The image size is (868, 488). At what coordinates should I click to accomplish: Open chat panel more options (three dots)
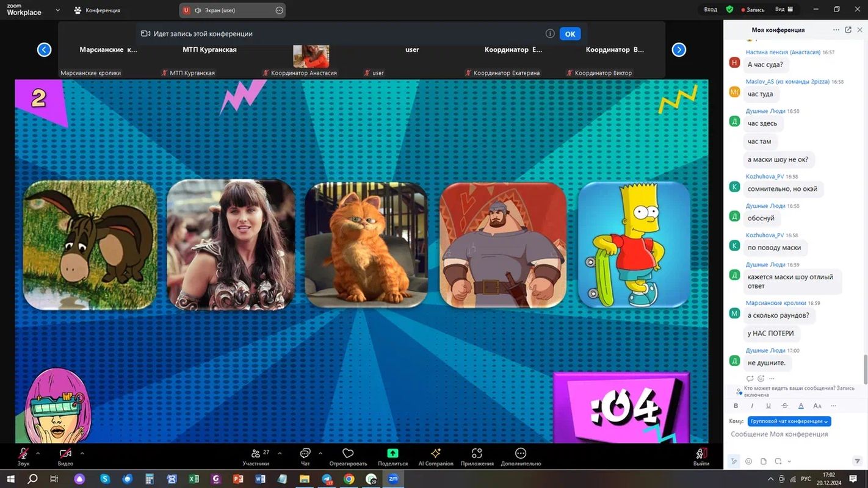point(836,30)
